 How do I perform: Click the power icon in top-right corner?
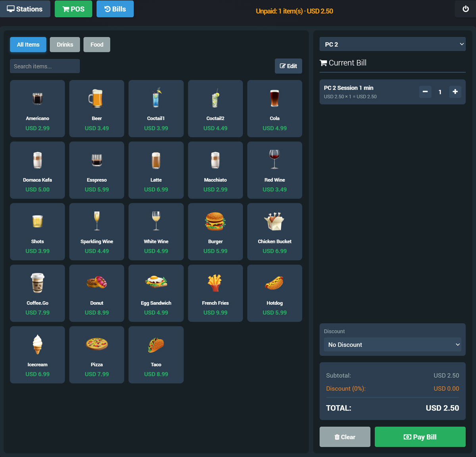coord(465,9)
